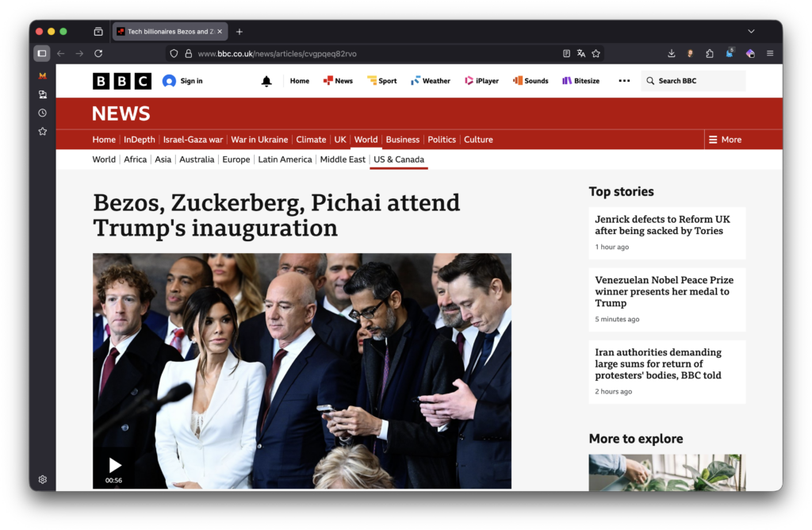Open the three-dot overflow in BBC header
Screen dimensions: 812x530
tap(624, 80)
